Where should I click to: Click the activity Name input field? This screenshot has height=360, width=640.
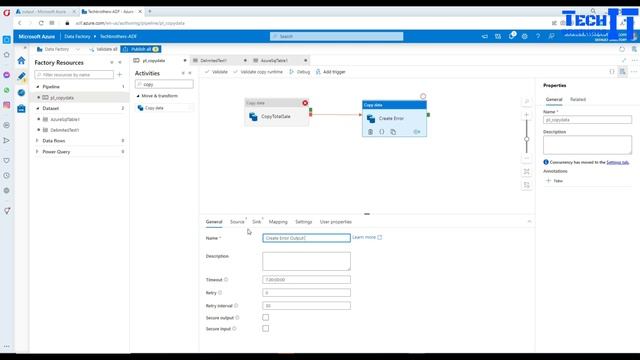tap(307, 238)
